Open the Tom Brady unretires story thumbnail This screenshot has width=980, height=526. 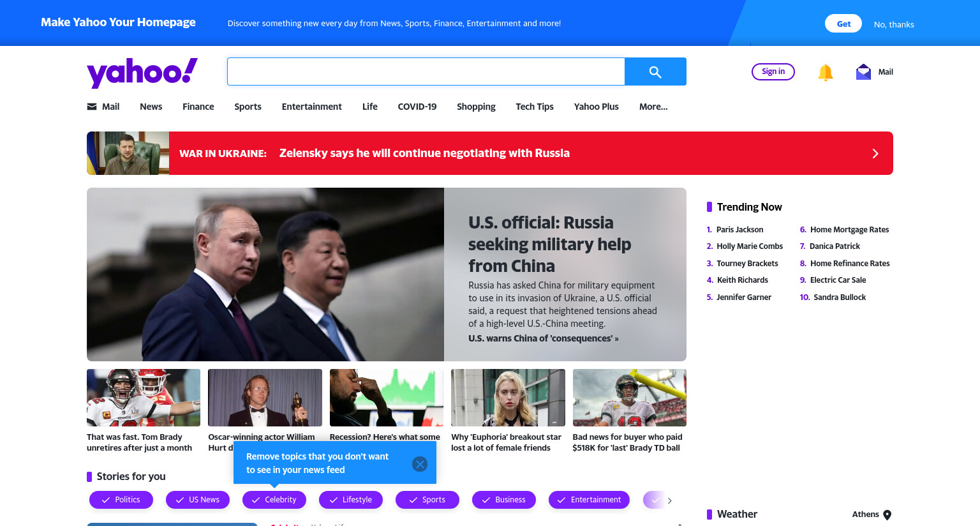(x=144, y=398)
